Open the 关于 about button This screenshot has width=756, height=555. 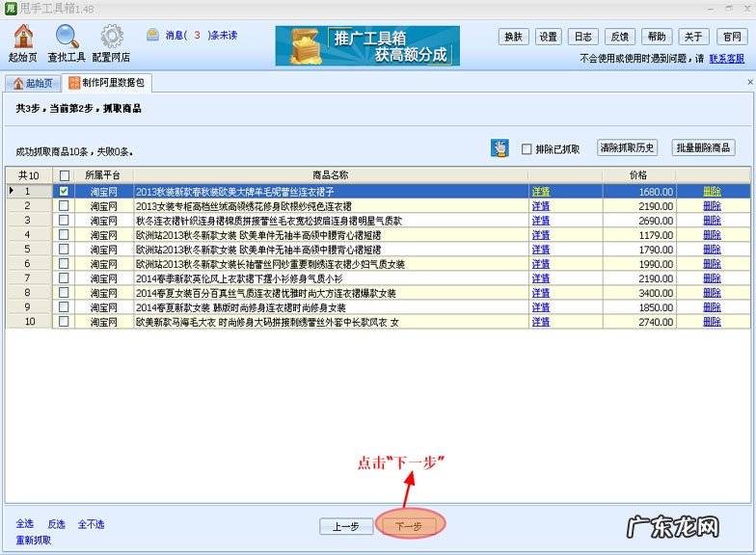(693, 37)
